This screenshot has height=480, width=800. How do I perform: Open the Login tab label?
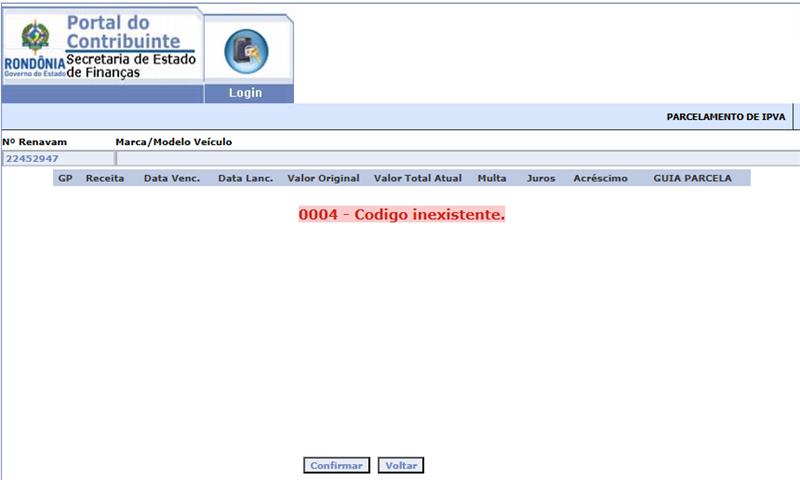(x=245, y=93)
